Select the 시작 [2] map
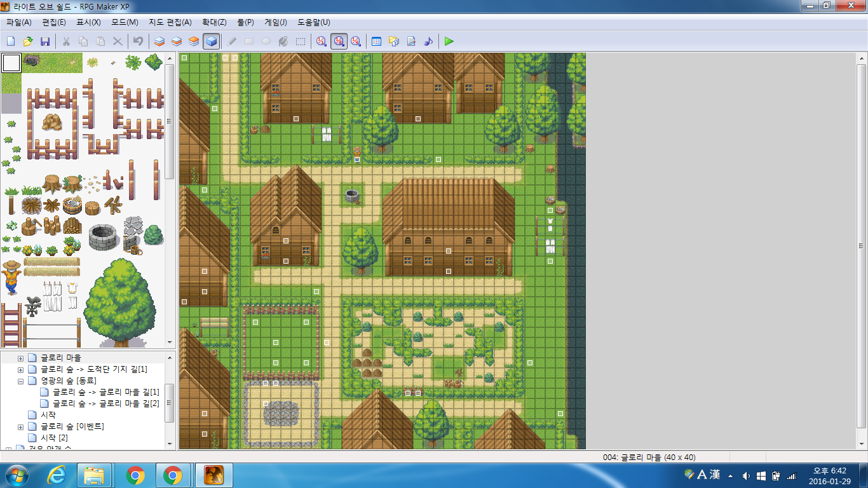Viewport: 868px width, 488px height. (54, 438)
